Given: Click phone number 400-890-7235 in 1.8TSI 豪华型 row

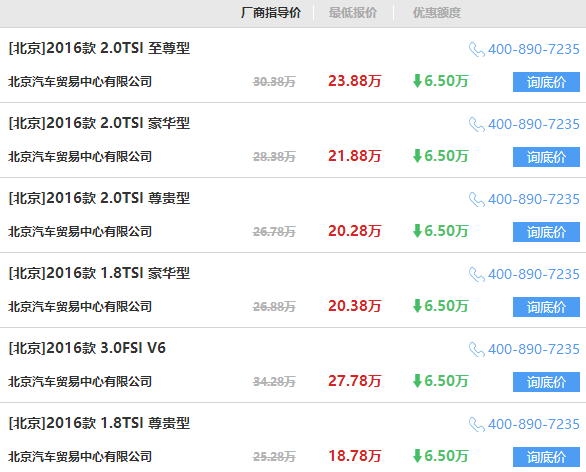Looking at the screenshot, I should coord(534,275).
